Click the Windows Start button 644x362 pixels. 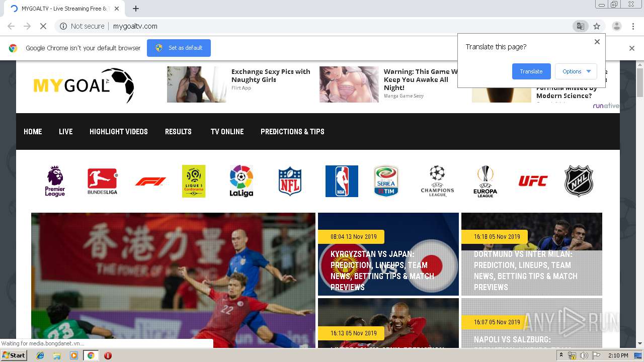click(14, 355)
